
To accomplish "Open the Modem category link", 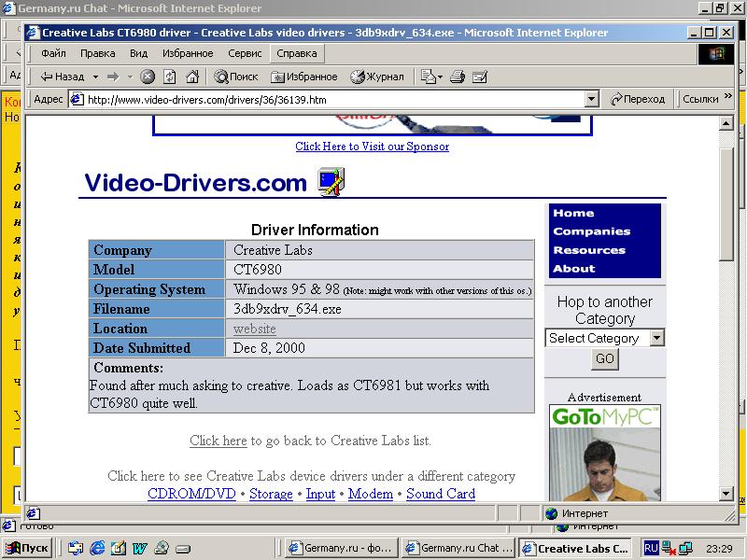I will tap(370, 494).
